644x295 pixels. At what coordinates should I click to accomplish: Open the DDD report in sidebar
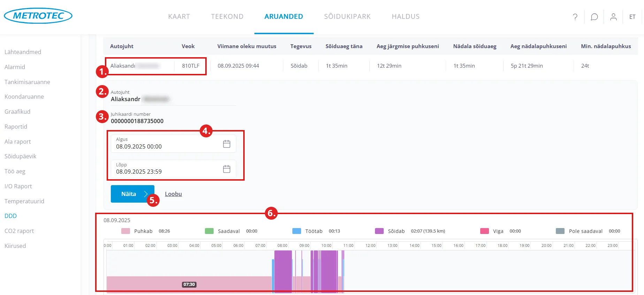point(10,216)
